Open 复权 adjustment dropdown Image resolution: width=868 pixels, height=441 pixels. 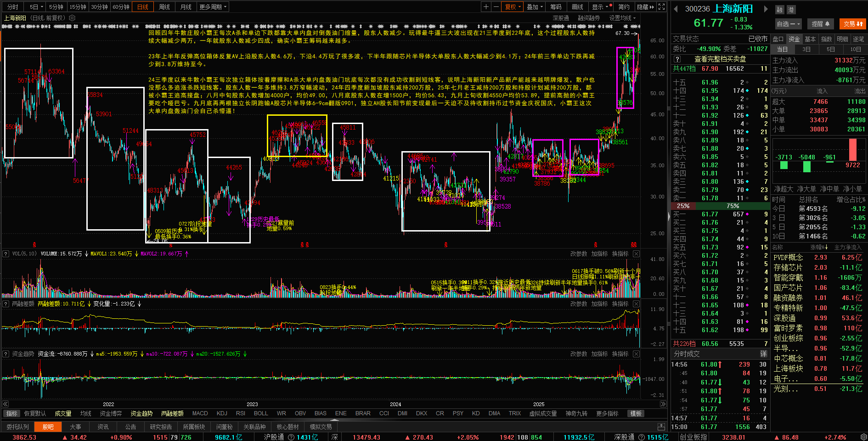click(x=513, y=7)
